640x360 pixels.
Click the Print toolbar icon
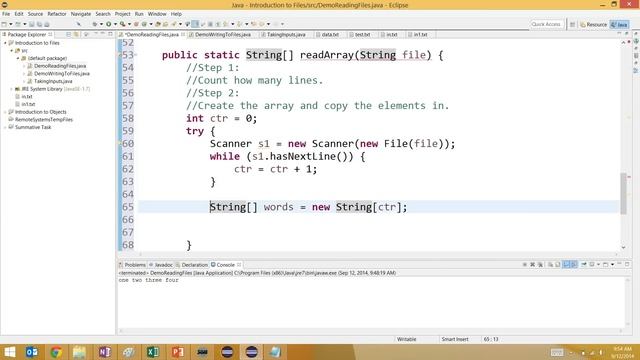47,24
